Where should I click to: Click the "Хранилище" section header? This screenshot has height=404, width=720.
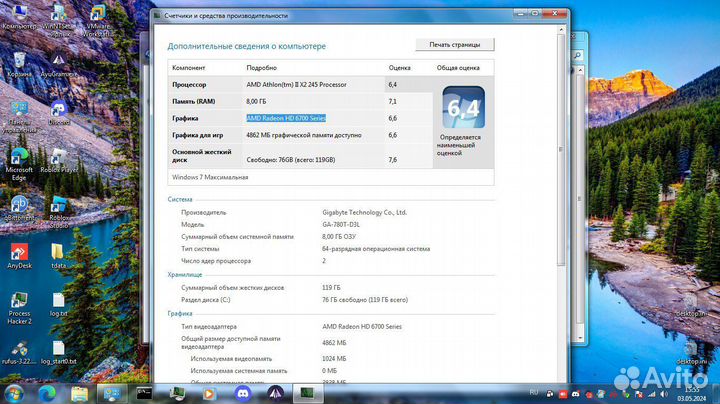pyautogui.click(x=185, y=274)
